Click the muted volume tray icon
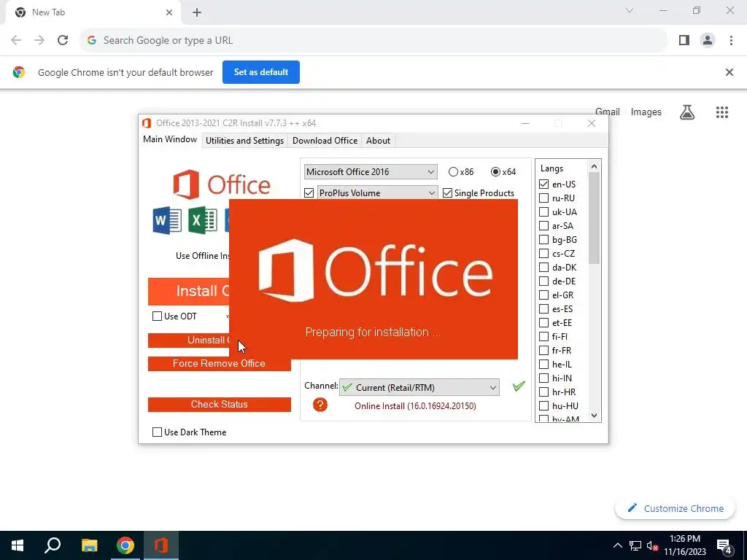This screenshot has height=560, width=747. click(652, 545)
